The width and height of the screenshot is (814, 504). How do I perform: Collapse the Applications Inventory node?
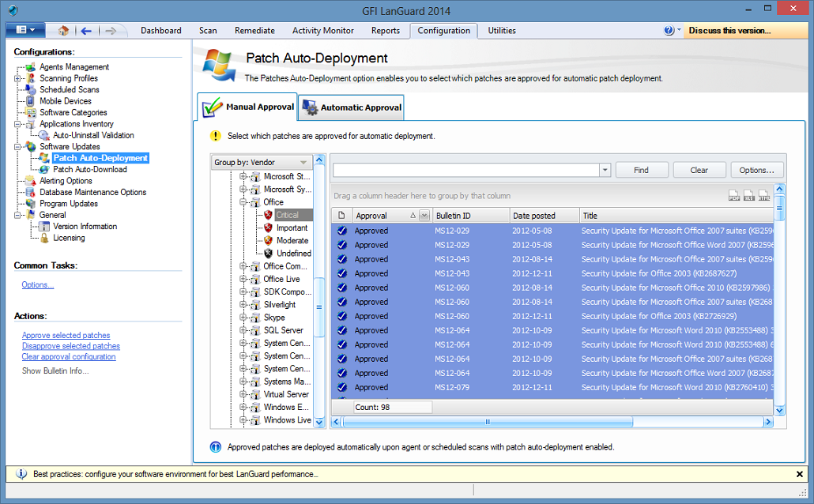click(17, 124)
